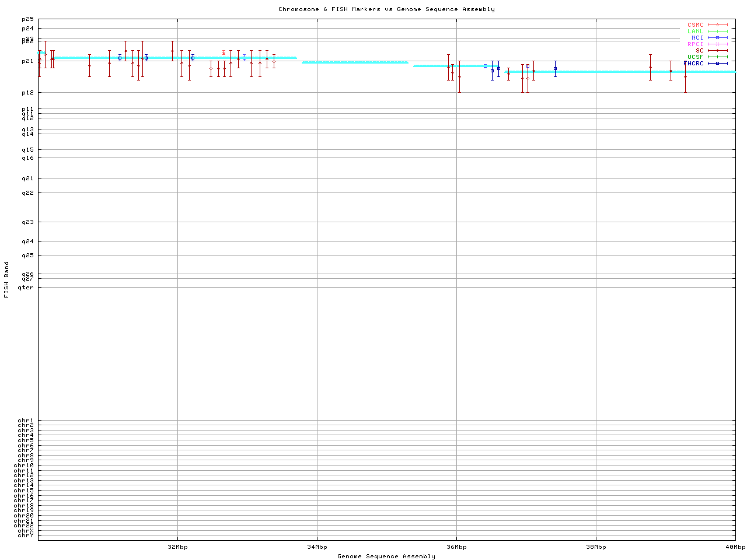Click the CSMC legend line marker
Viewport: 747px width, 560px height.
point(717,25)
